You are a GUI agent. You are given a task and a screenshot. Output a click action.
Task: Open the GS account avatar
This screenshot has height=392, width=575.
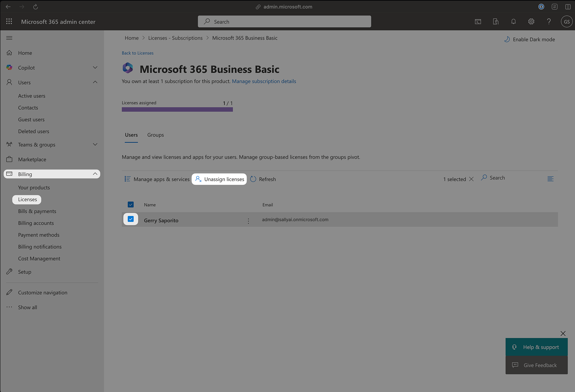(x=566, y=21)
